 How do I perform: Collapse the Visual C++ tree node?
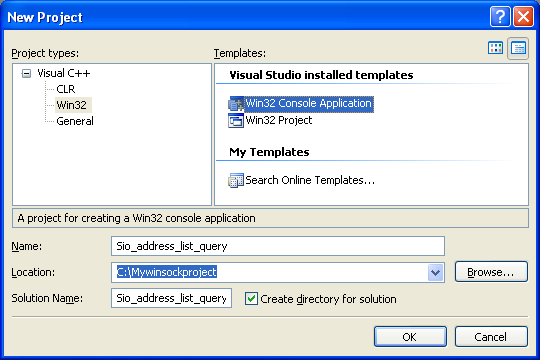pyautogui.click(x=26, y=73)
